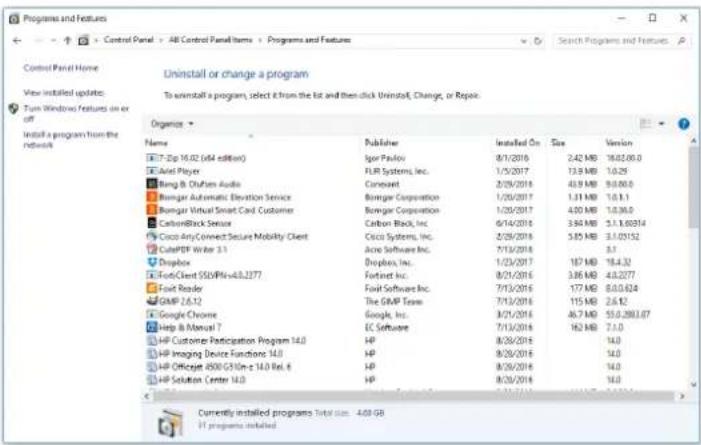
Task: Click the Ariel Player icon
Action: coord(152,171)
